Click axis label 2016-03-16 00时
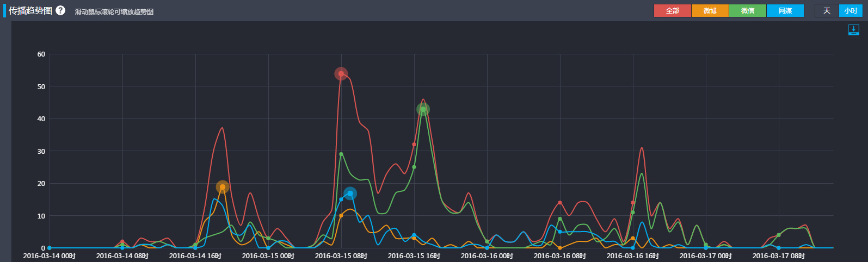This screenshot has width=868, height=262. (487, 255)
